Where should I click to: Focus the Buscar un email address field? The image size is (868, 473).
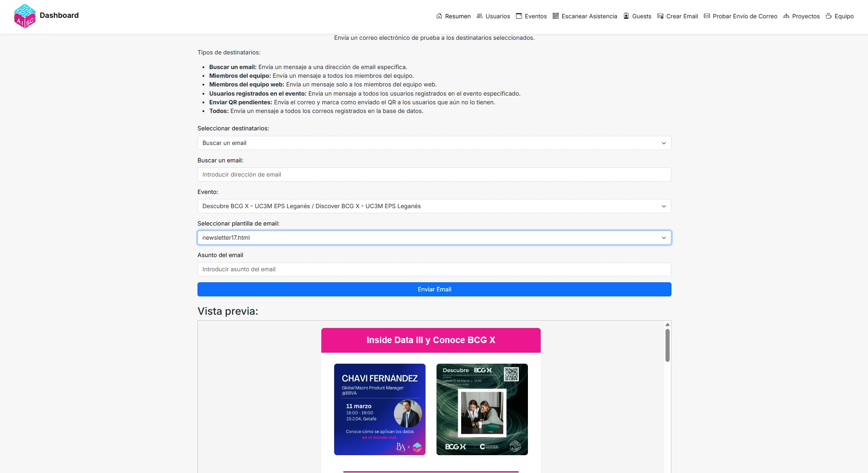[434, 175]
